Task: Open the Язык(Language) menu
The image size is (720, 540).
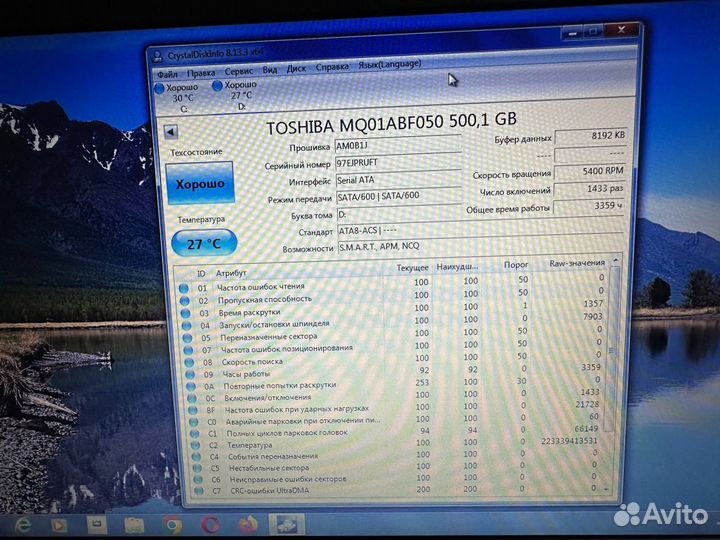Action: (389, 65)
